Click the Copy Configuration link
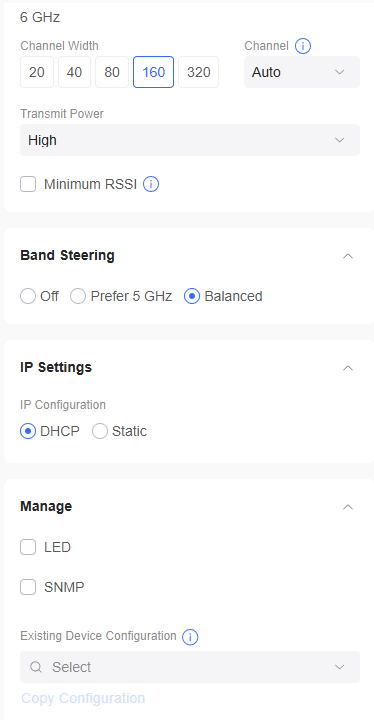374x720 pixels. pos(83,698)
